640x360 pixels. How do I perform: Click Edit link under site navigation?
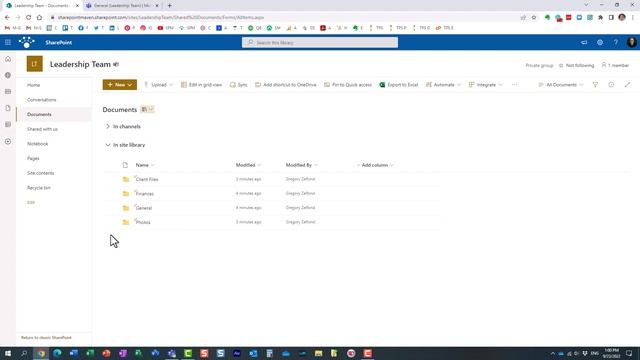coord(31,202)
